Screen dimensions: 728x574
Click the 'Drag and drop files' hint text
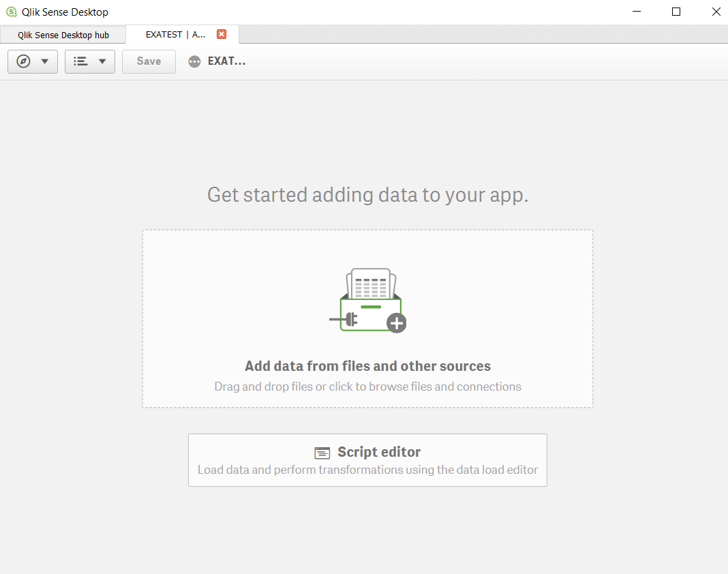pyautogui.click(x=367, y=387)
